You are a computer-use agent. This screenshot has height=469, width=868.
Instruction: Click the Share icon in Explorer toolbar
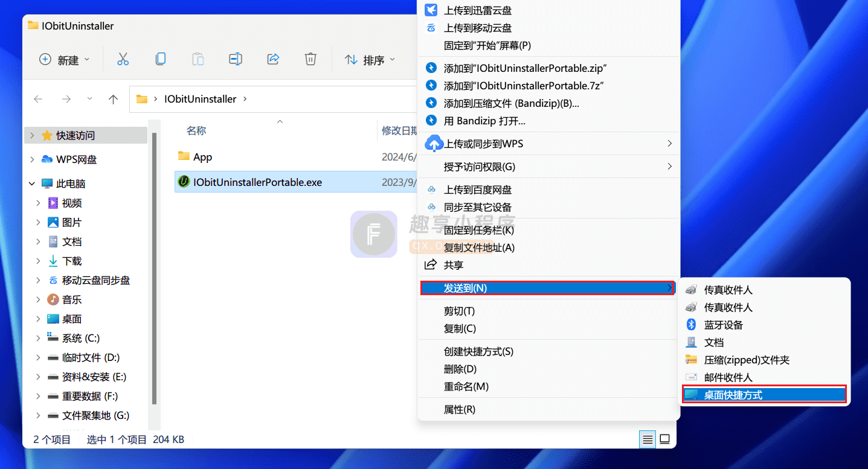click(x=273, y=59)
